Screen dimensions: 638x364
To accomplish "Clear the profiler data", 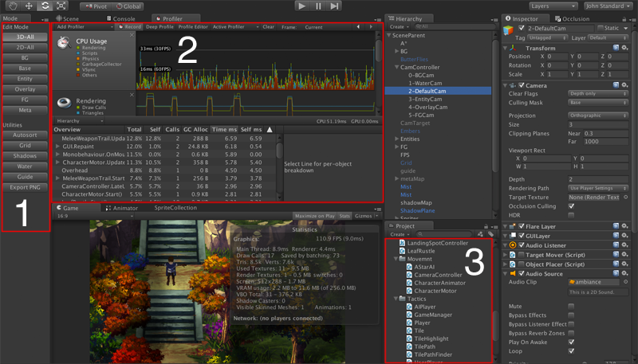I will (269, 27).
